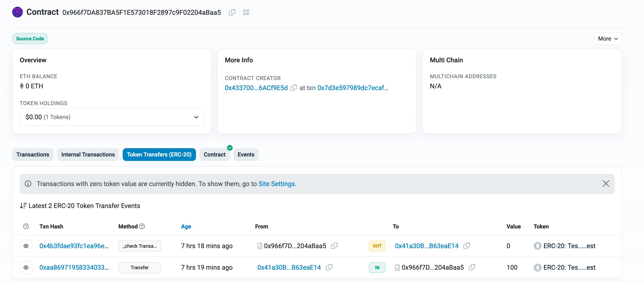This screenshot has width=644, height=282.
Task: Click info icon in zero-value notice banner
Action: pyautogui.click(x=28, y=184)
